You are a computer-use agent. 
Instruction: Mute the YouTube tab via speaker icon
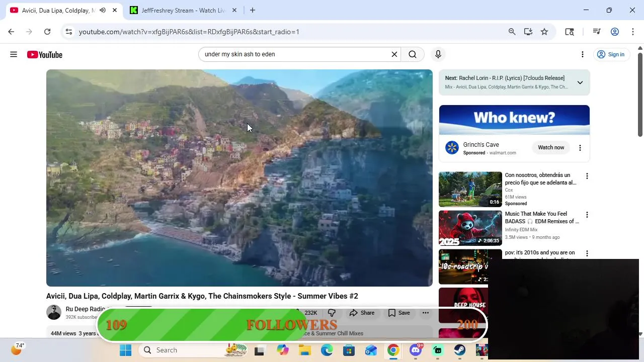(103, 10)
